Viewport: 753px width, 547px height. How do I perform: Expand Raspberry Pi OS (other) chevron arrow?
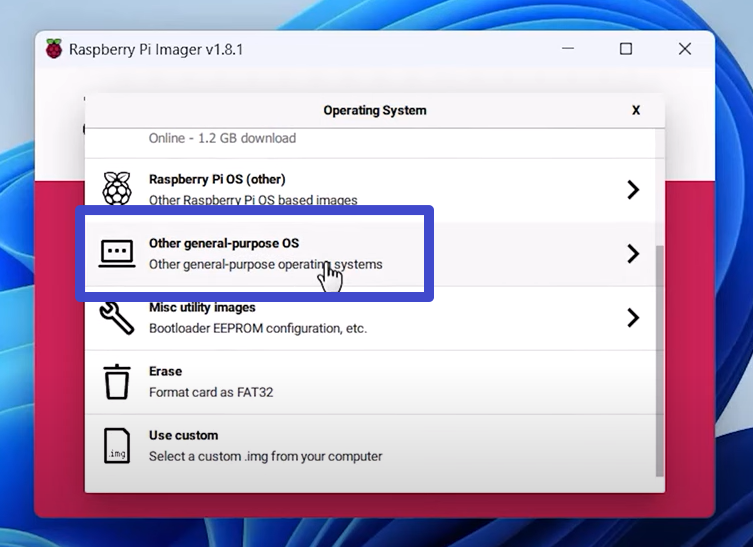[633, 190]
